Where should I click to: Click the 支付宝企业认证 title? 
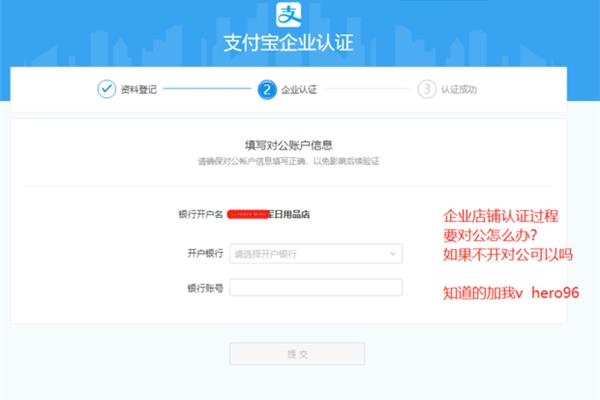pos(289,43)
